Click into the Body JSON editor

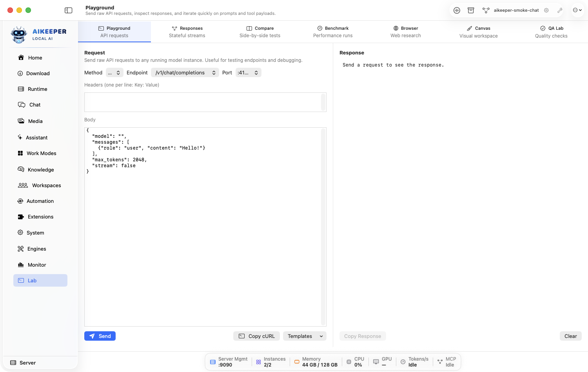coord(205,227)
